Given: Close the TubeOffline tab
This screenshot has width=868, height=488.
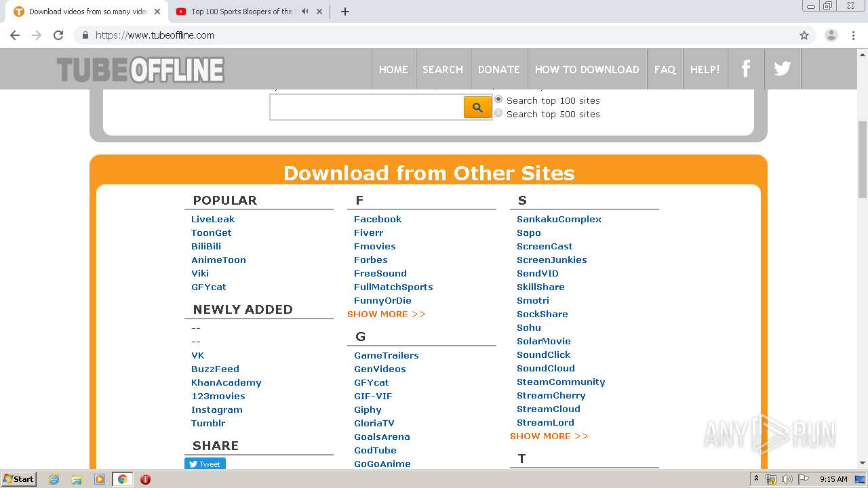Looking at the screenshot, I should coord(157,12).
